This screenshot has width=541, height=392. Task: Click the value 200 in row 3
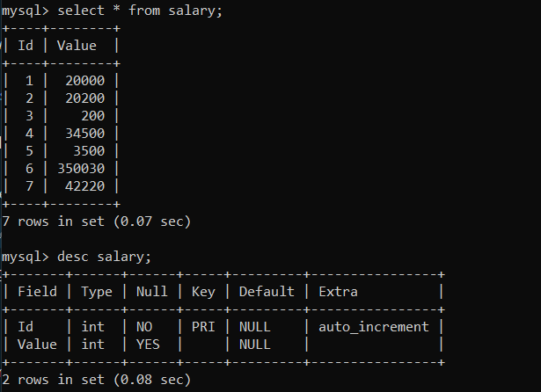pyautogui.click(x=93, y=116)
